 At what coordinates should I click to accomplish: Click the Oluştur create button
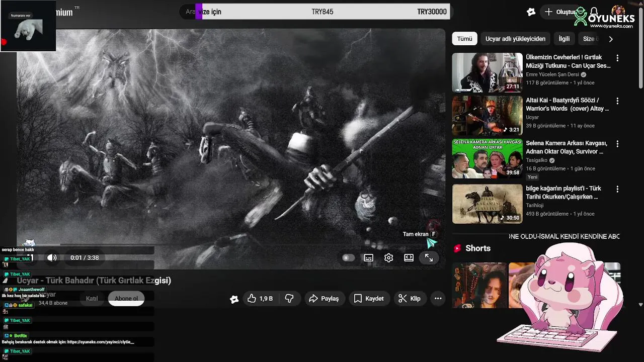point(559,12)
